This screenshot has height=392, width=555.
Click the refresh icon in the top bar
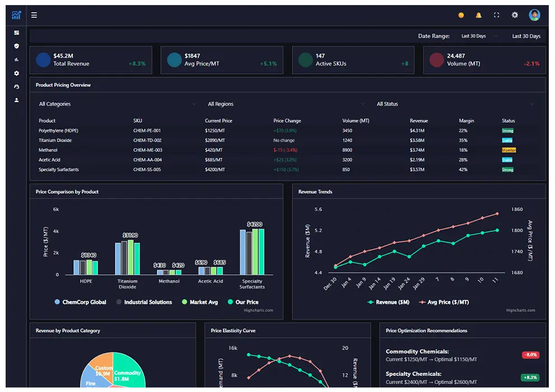[x=496, y=15]
